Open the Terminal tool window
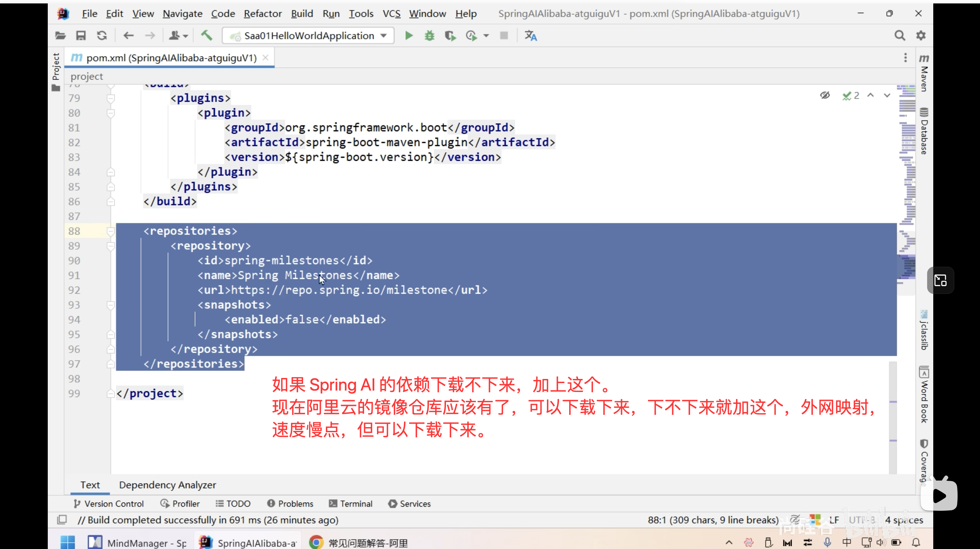 coord(351,504)
